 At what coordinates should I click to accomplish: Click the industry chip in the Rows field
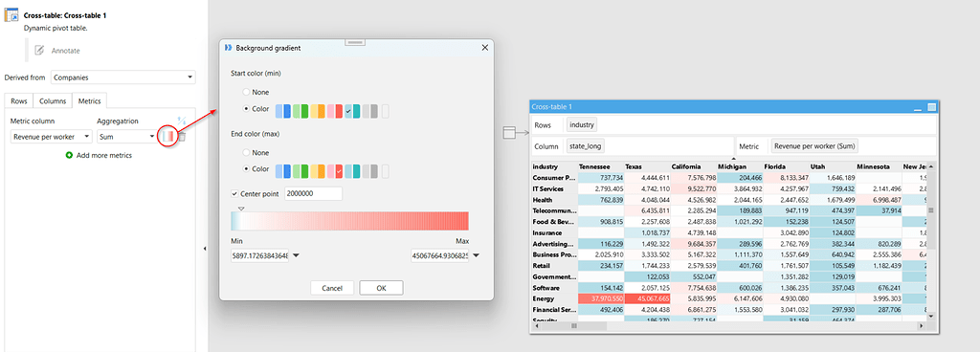(x=581, y=124)
